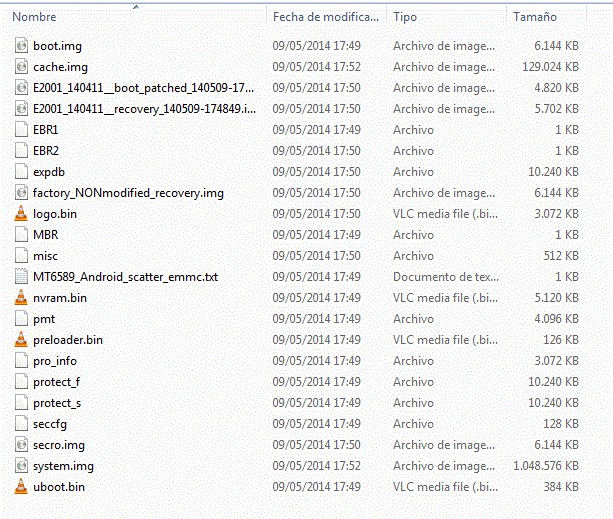Viewport: 613px width, 519px height.
Task: Select the protect_f file entry
Action: [56, 382]
